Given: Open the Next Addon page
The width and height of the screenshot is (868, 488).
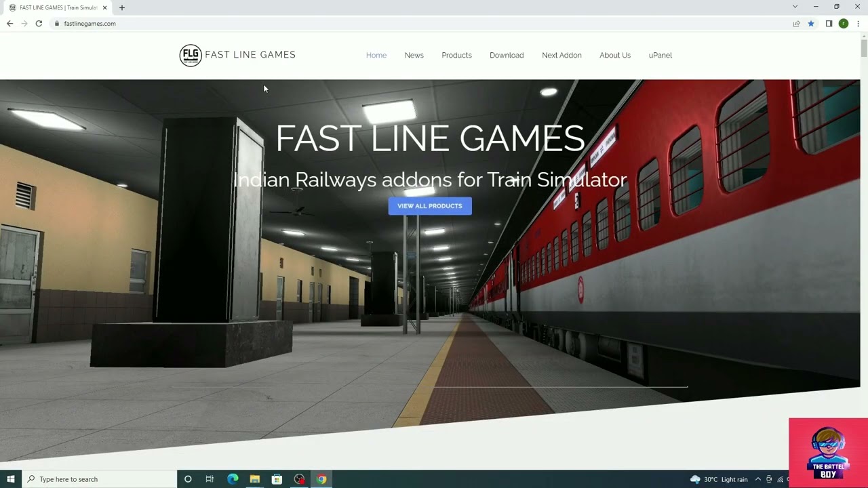Looking at the screenshot, I should click(561, 56).
